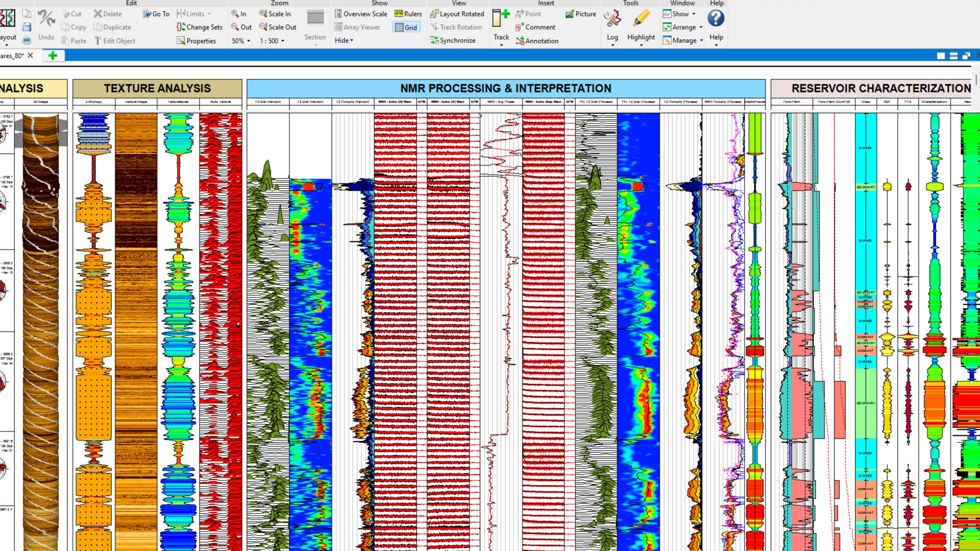
Task: Expand Window Show dropdown
Action: 679,14
